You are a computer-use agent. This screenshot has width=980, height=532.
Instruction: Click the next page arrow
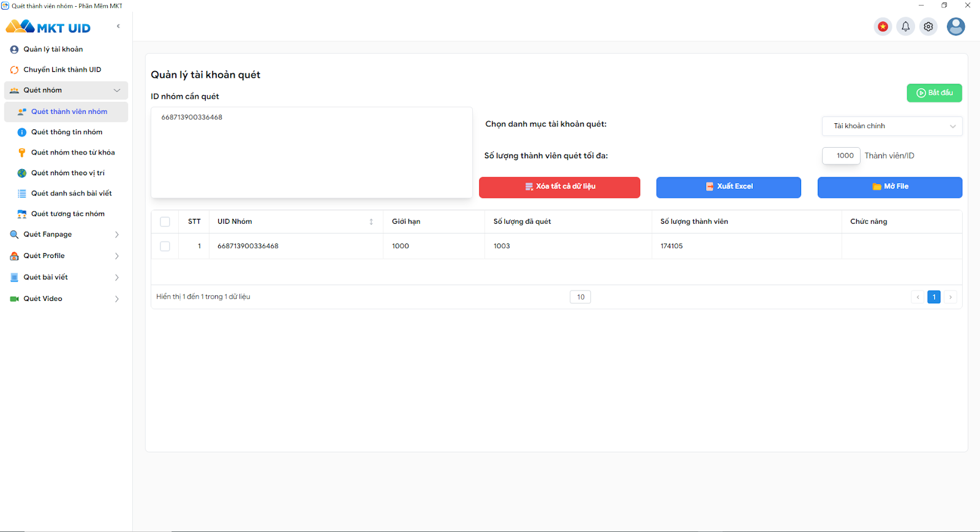(x=950, y=297)
